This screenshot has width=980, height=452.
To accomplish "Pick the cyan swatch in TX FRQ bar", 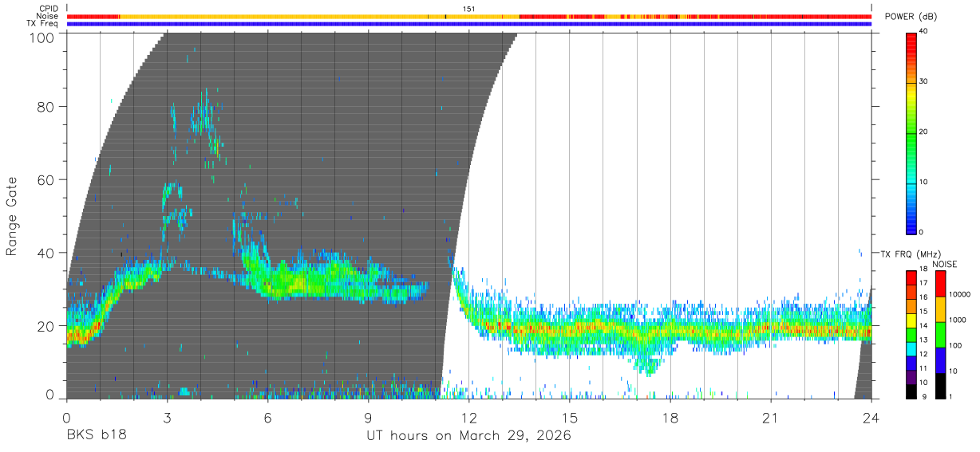I will 911,349.
